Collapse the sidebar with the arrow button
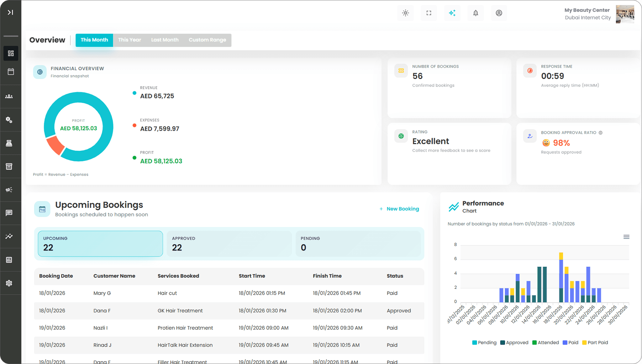The image size is (642, 364). (x=10, y=12)
